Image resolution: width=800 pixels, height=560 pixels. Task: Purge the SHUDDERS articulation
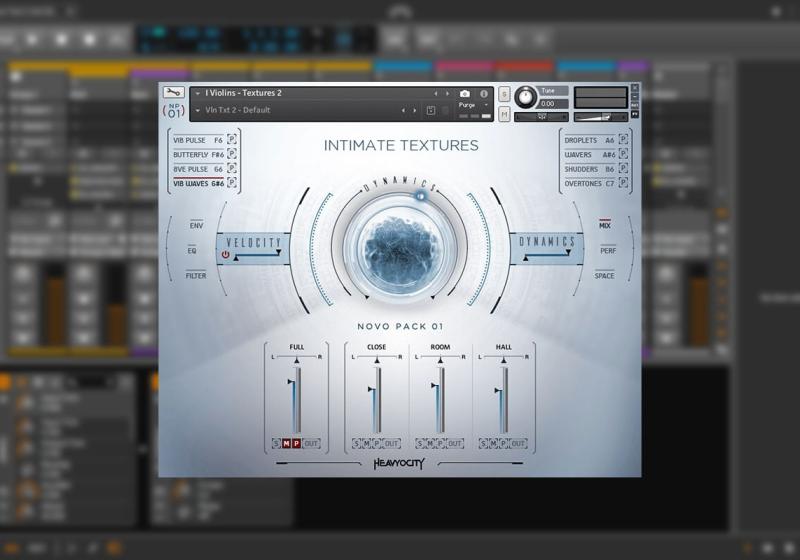pyautogui.click(x=623, y=168)
